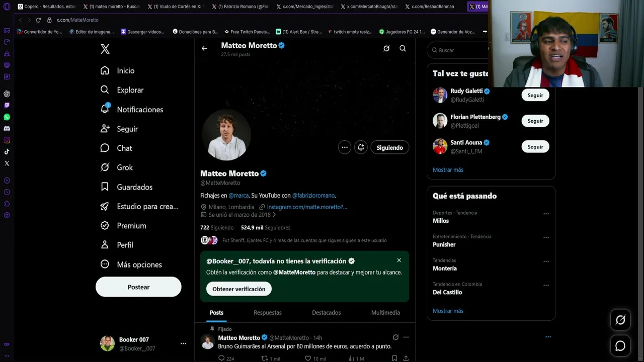
Task: Share the pinned Bruno Guimarães post
Action: (x=406, y=358)
